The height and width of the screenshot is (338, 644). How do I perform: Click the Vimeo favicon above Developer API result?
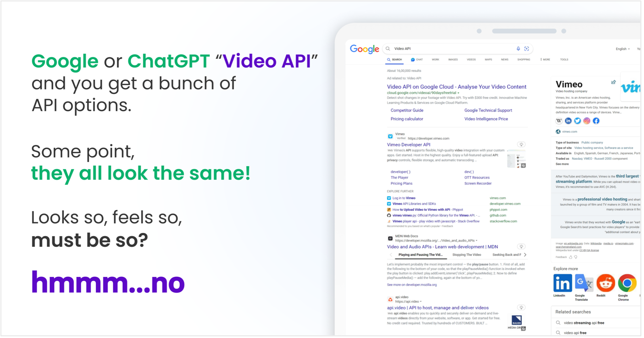click(x=390, y=136)
